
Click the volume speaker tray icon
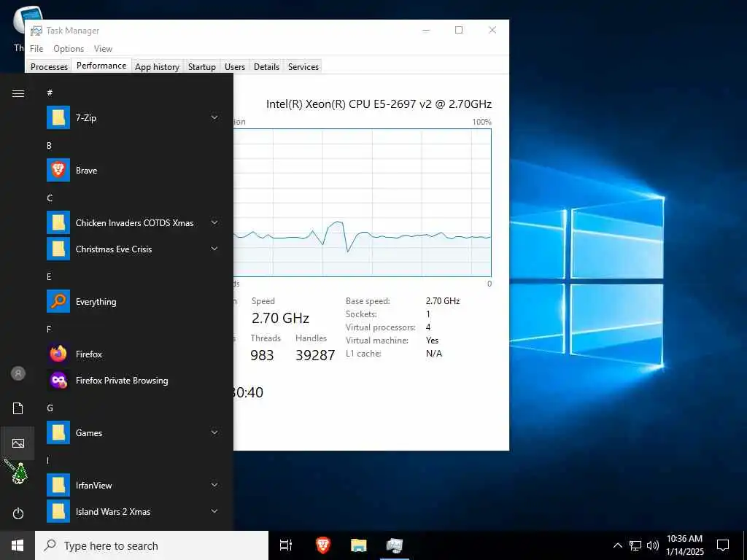click(653, 545)
